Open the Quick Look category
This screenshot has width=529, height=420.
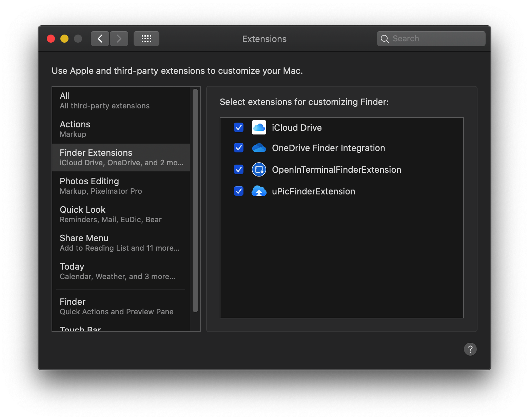121,214
